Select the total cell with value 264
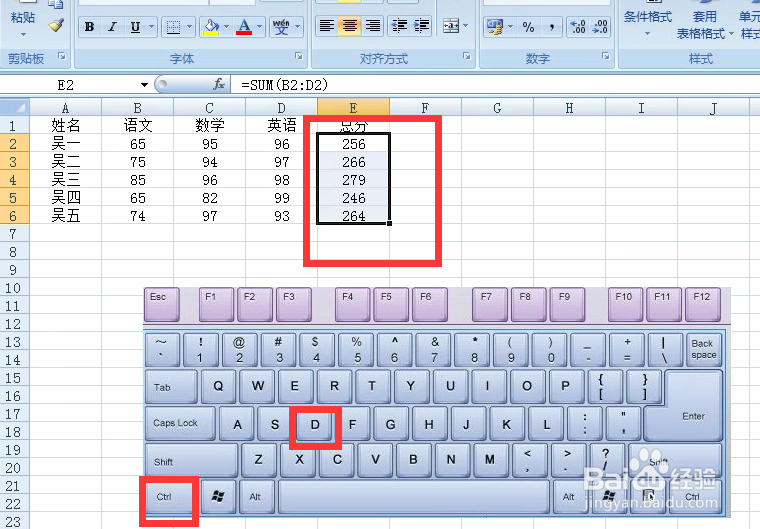Screen dimensions: 760x529 click(x=353, y=216)
